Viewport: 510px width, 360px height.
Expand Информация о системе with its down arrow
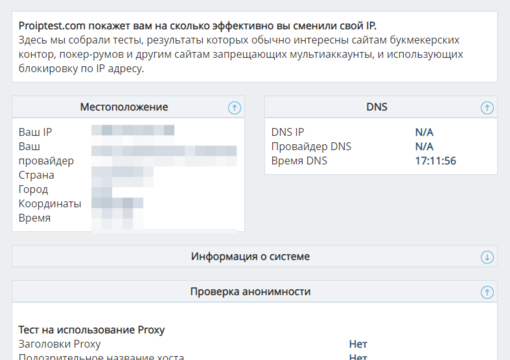487,257
